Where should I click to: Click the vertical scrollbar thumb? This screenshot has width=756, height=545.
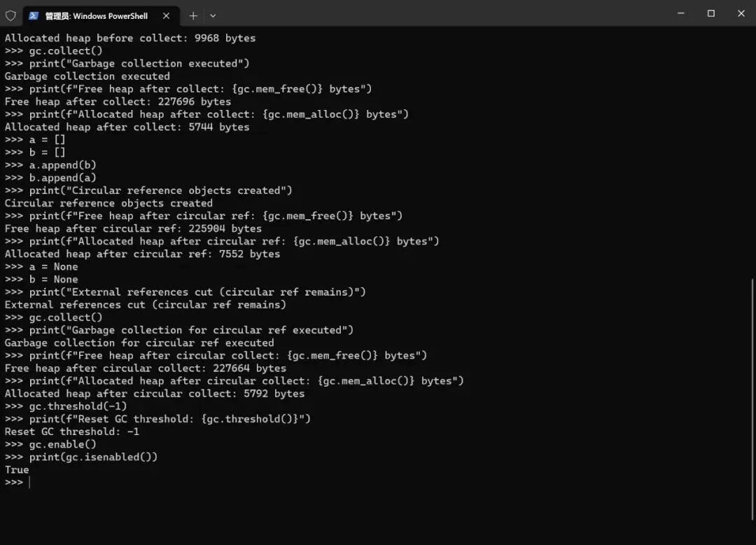pyautogui.click(x=752, y=399)
